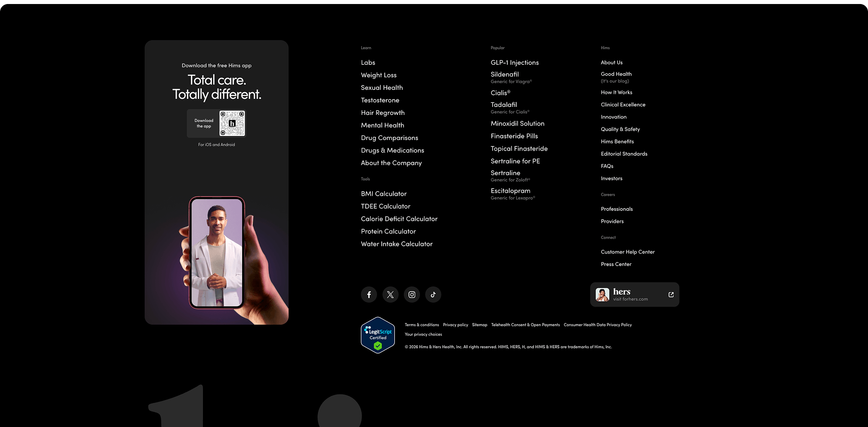The width and height of the screenshot is (868, 427).
Task: Open the Labs link
Action: point(368,63)
